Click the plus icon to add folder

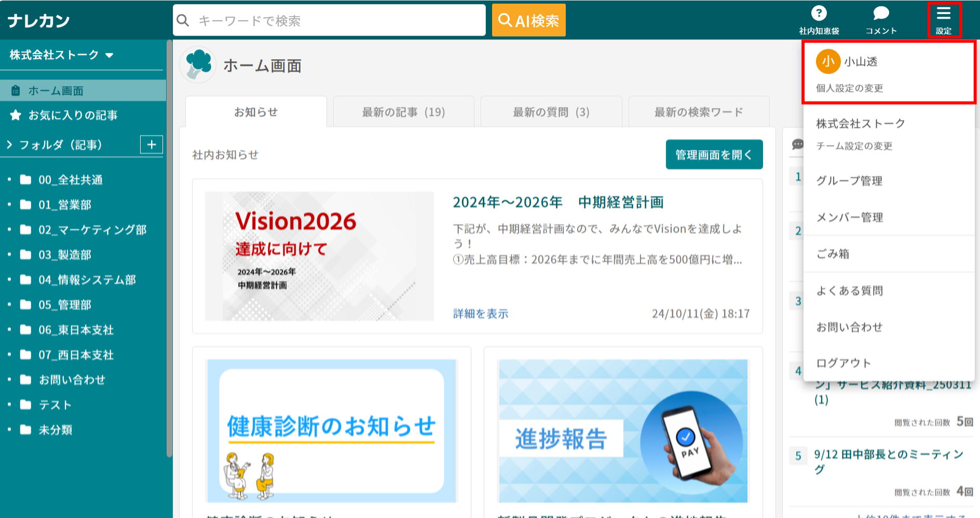151,144
